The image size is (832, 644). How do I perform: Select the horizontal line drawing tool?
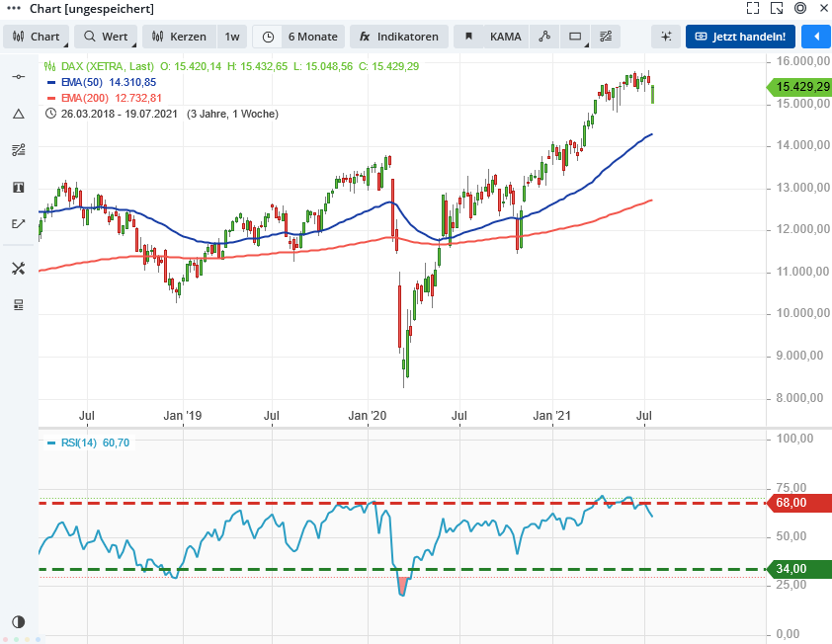(18, 74)
